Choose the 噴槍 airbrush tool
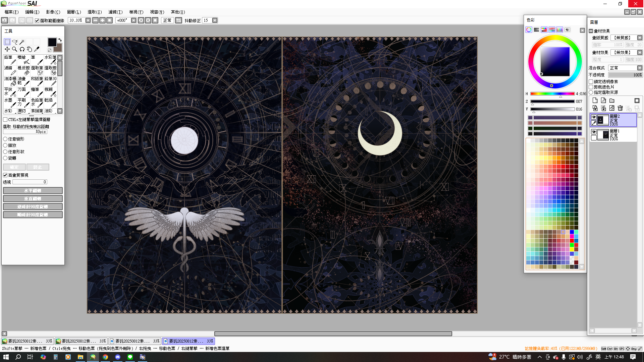This screenshot has height=362, width=644. point(23,60)
